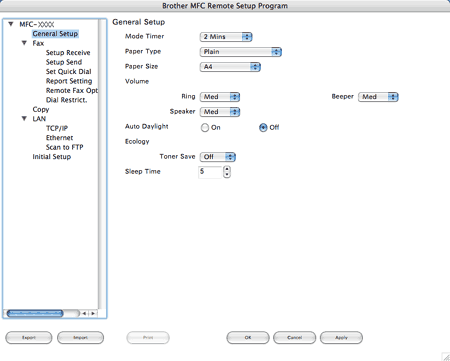Click the tree scroll right arrow

(x=93, y=313)
